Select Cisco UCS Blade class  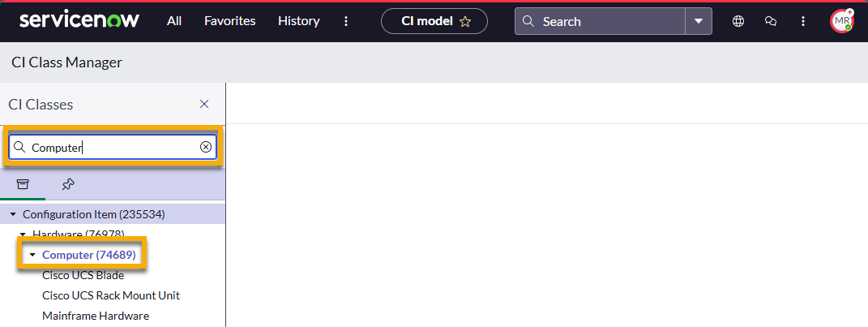coord(83,275)
